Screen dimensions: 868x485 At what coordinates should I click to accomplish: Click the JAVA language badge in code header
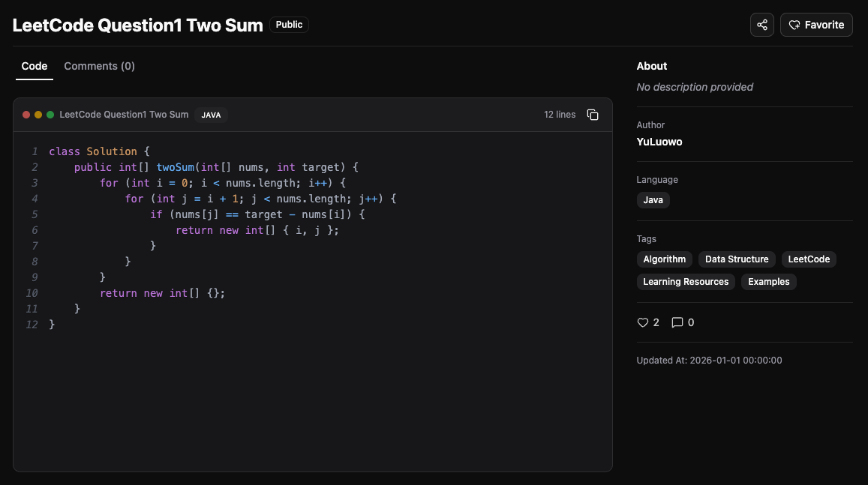[x=211, y=115]
